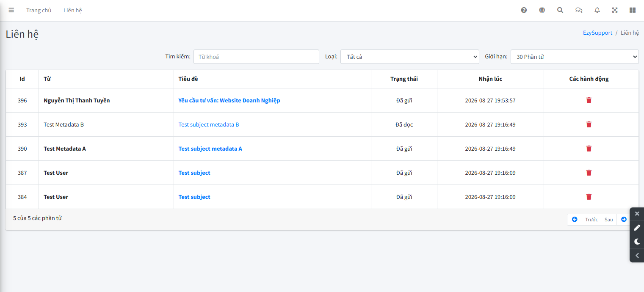Click the Trước pagination button

pyautogui.click(x=591, y=220)
